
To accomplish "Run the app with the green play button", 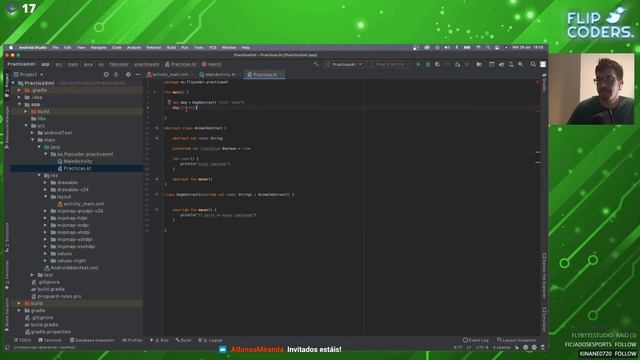I will [418, 64].
